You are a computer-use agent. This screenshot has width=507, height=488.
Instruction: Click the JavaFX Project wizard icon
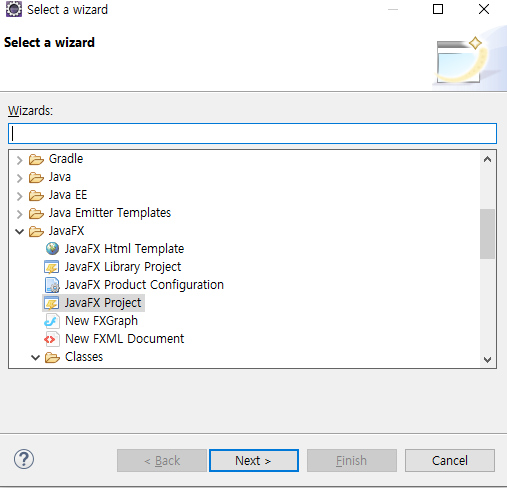(x=52, y=303)
